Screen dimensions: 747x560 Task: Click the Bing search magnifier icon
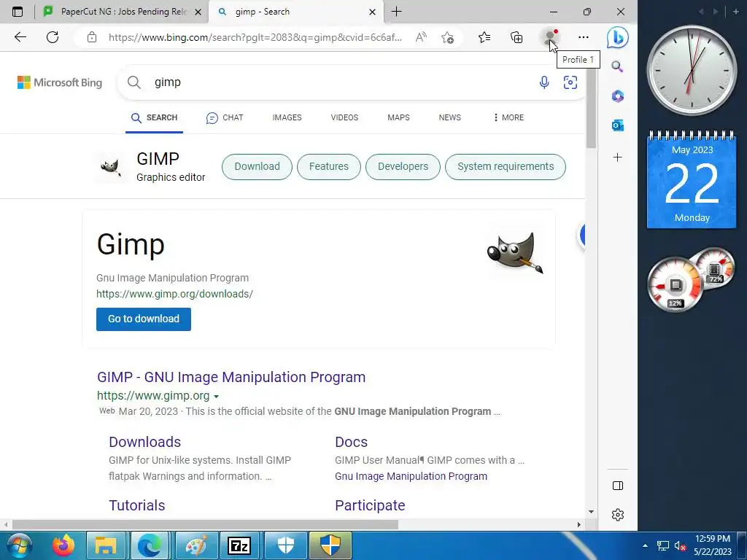pyautogui.click(x=134, y=82)
